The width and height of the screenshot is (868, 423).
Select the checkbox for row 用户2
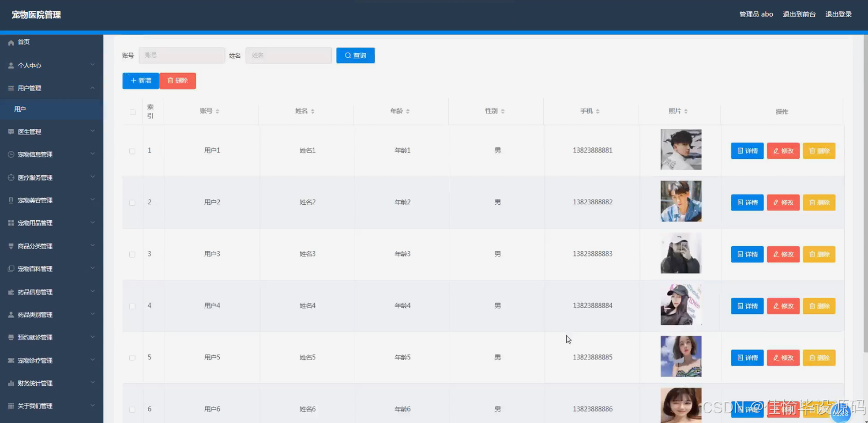pos(132,203)
